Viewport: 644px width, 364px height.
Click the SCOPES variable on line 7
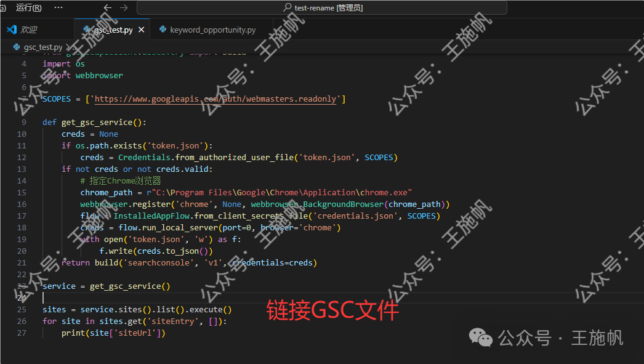tap(57, 99)
